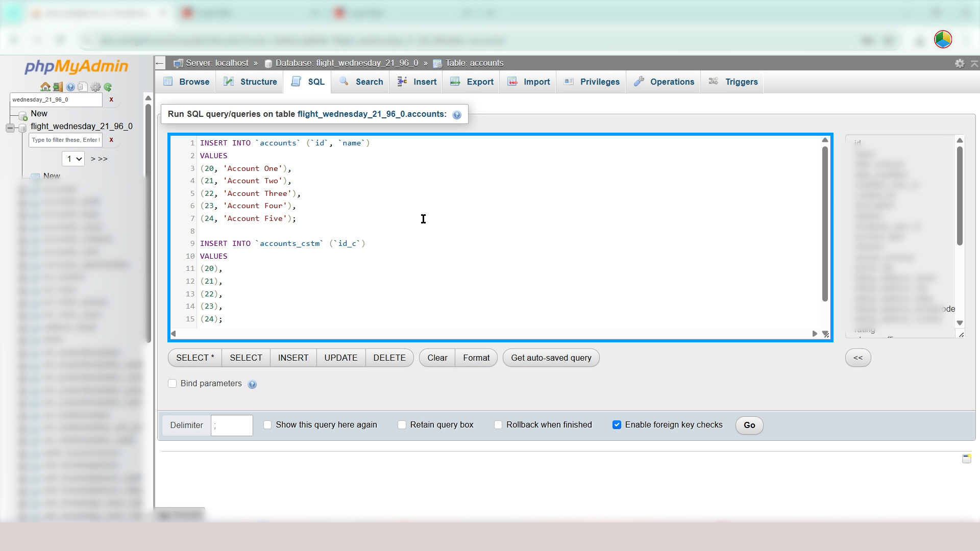
Task: Open navigation panel settings gear icon
Action: tap(95, 87)
